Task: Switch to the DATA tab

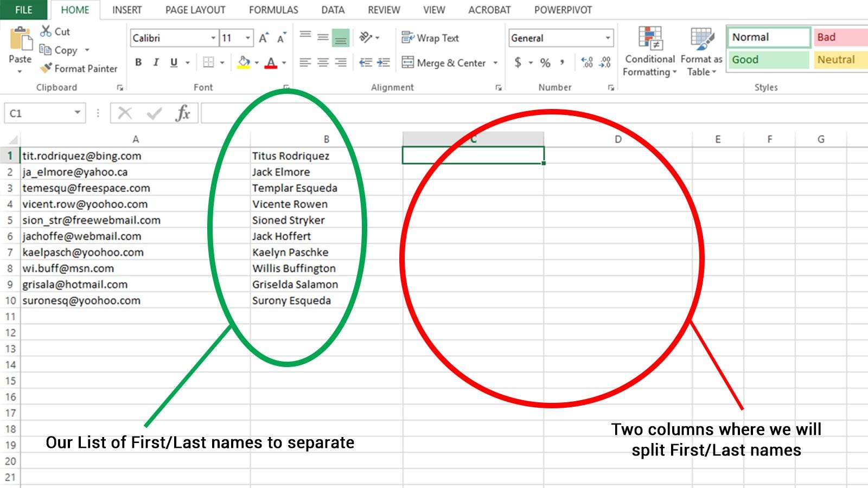Action: pos(333,10)
